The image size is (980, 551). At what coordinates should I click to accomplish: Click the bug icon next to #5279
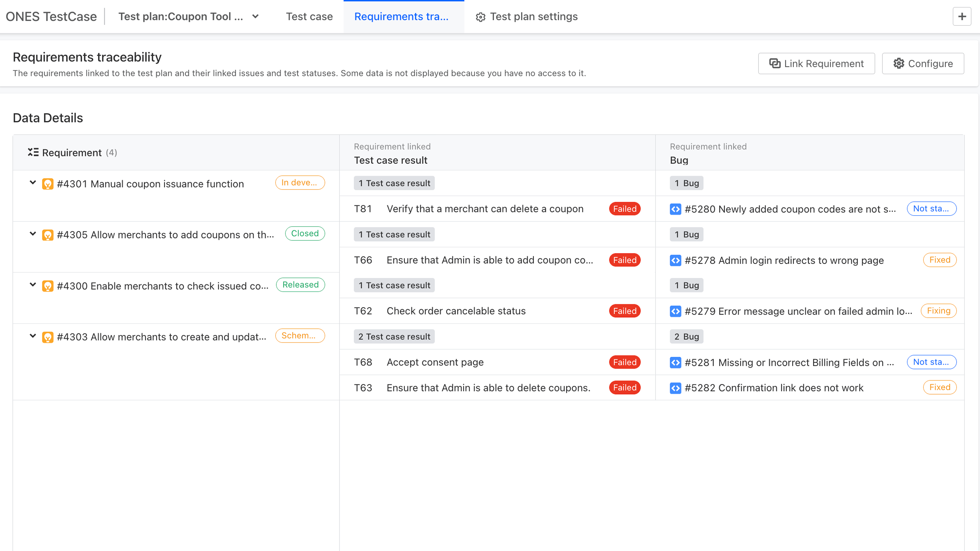675,311
